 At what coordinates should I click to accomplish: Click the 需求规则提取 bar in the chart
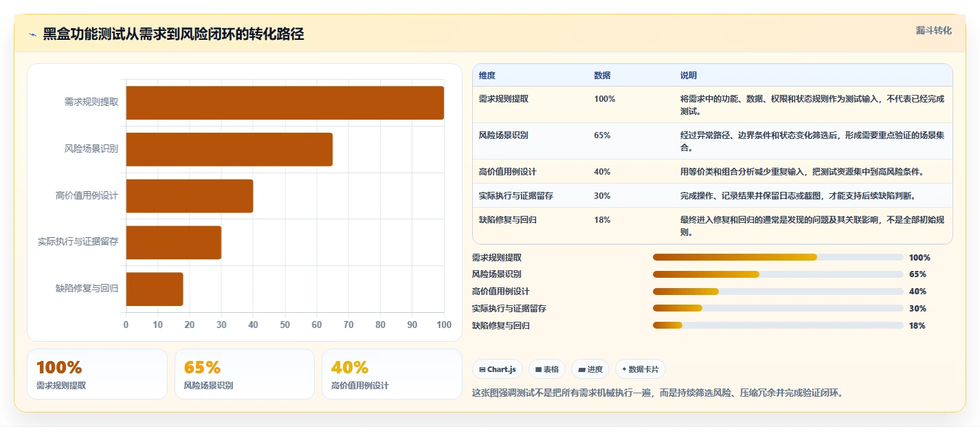coord(285,102)
